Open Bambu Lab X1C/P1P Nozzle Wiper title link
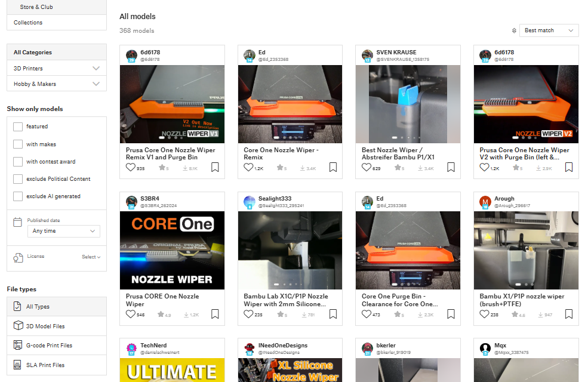The height and width of the screenshot is (382, 588). (x=286, y=300)
